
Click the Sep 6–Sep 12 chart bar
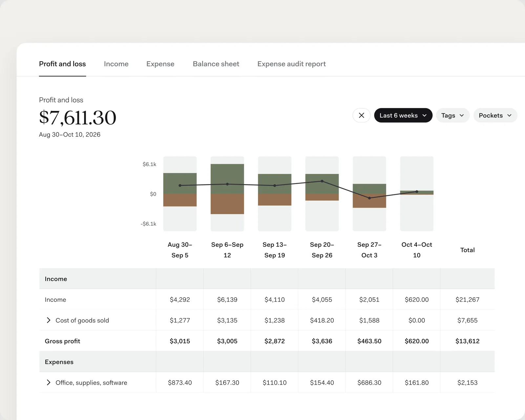pyautogui.click(x=227, y=194)
